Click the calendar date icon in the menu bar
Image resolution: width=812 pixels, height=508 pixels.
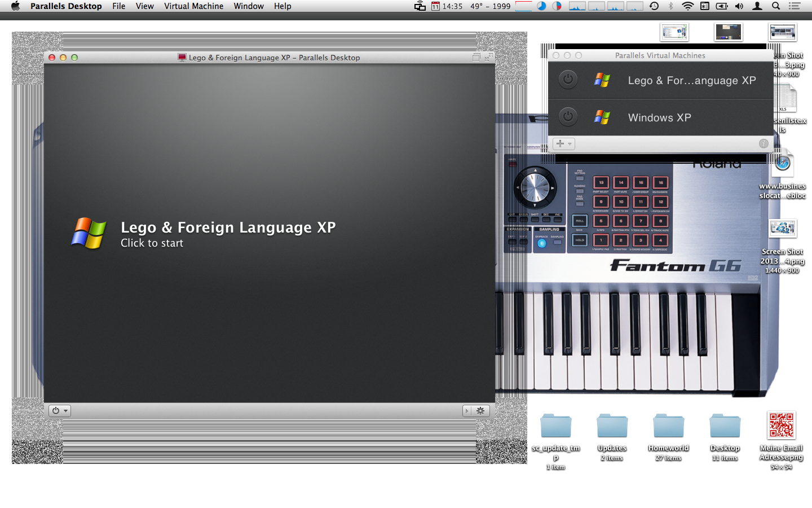[x=435, y=6]
